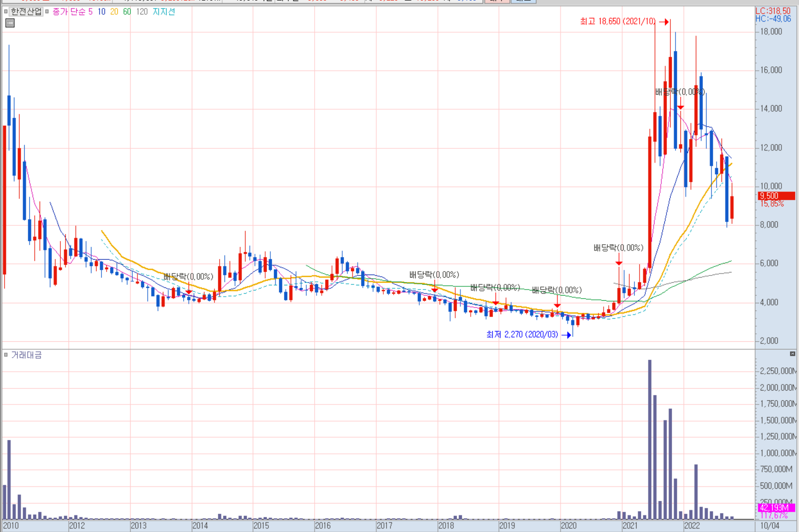This screenshot has height=532, width=799.
Task: Toggle the square marker before 한전산업
Action: (x=6, y=12)
